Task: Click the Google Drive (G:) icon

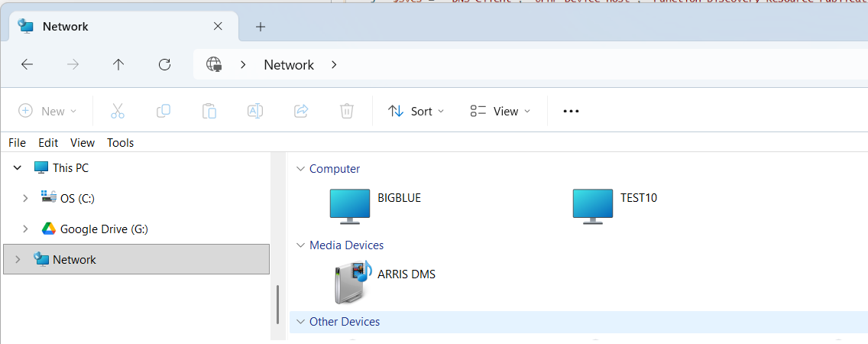Action: coord(49,229)
